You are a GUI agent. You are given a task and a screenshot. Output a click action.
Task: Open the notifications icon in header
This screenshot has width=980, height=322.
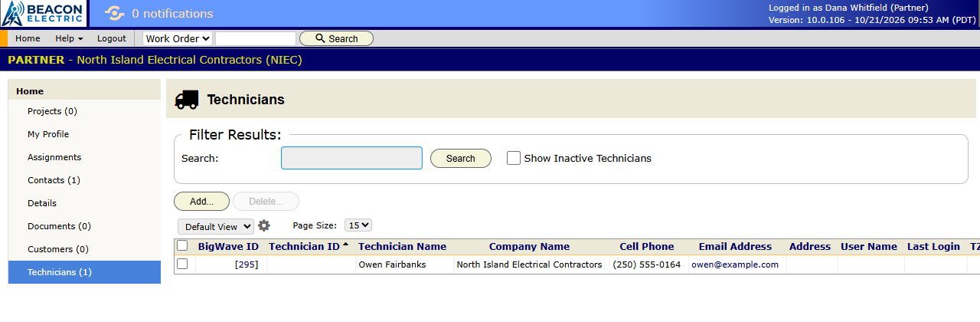pyautogui.click(x=114, y=14)
